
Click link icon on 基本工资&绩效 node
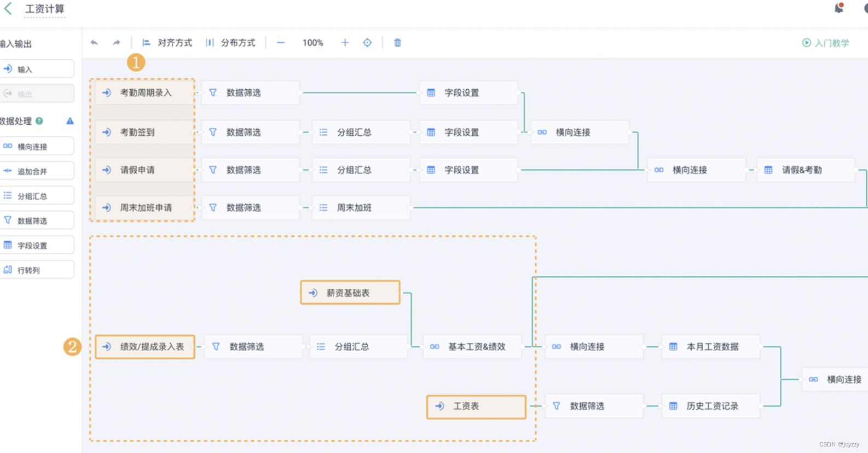(x=435, y=347)
